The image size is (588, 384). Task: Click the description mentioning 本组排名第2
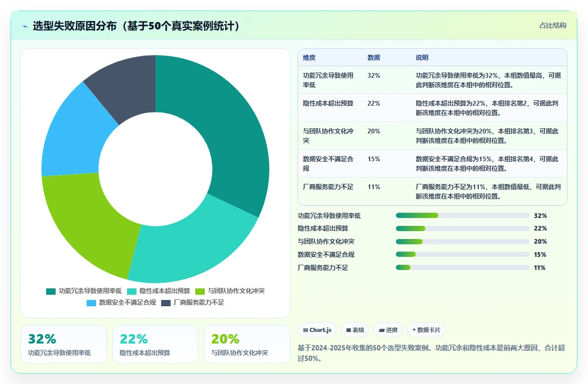pos(487,108)
